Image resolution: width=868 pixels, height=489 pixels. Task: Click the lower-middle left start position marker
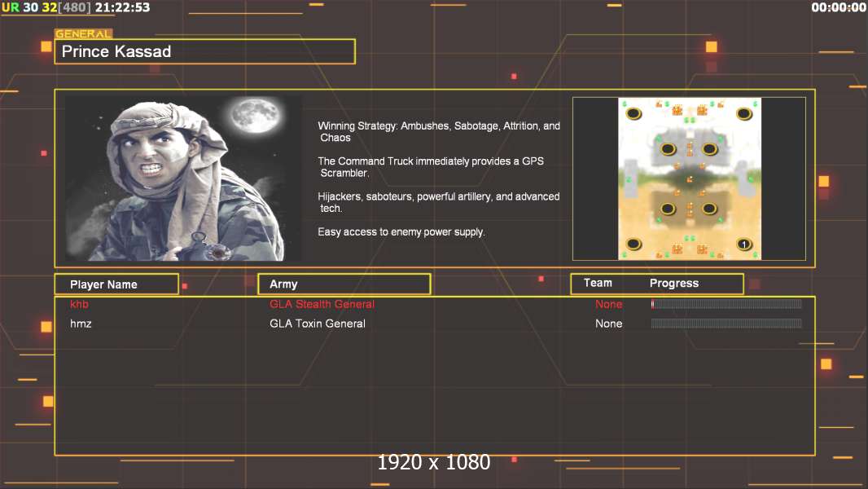669,209
